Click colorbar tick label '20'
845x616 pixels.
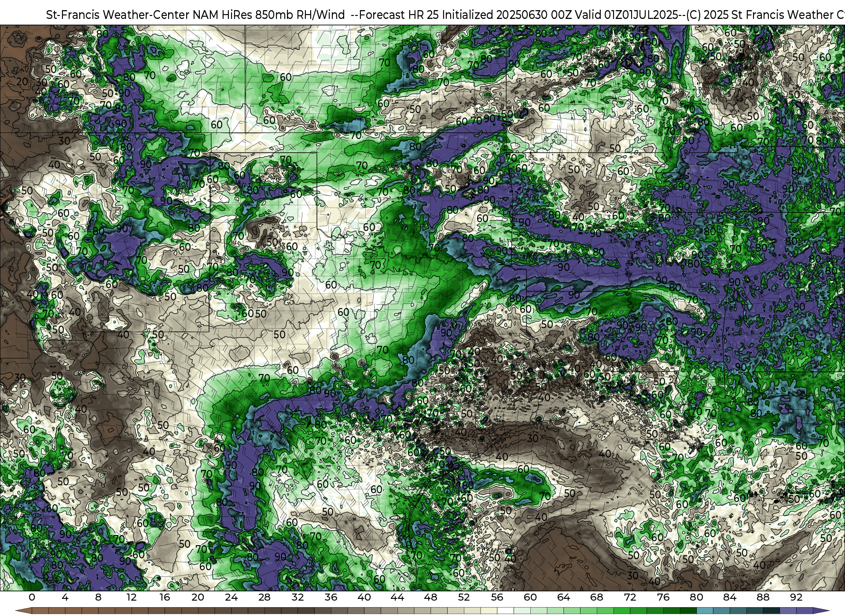(x=198, y=598)
